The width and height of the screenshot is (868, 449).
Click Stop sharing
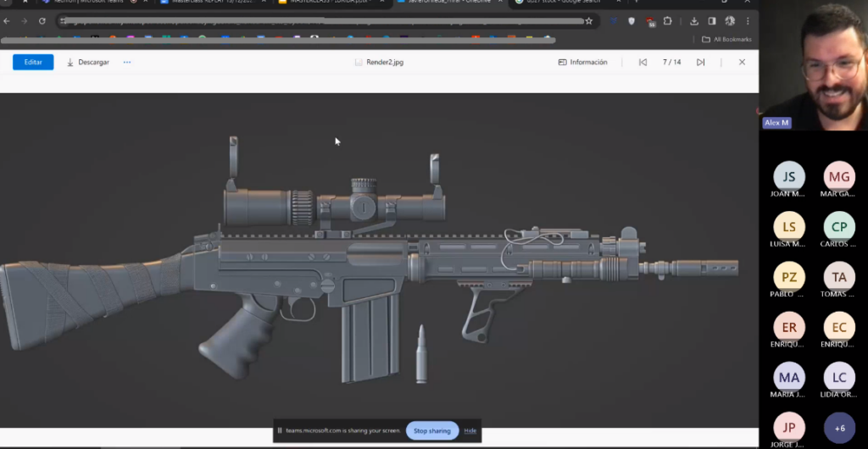tap(431, 430)
